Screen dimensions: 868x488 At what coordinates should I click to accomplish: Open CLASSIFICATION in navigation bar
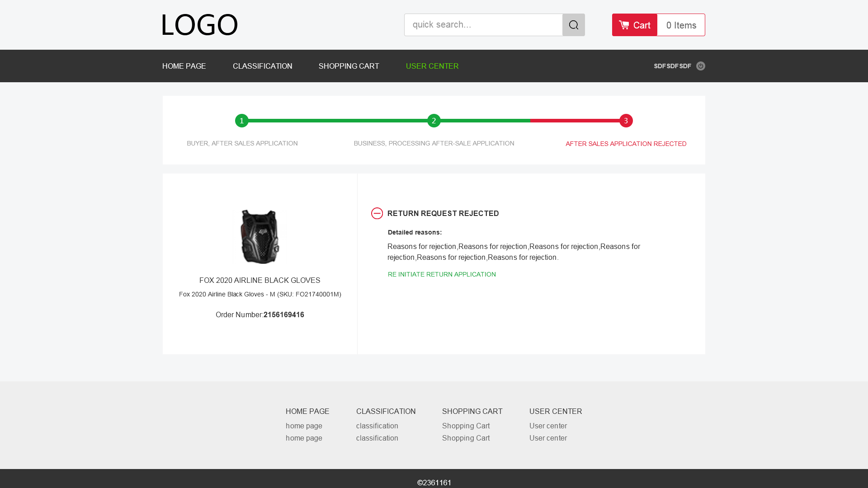[262, 66]
